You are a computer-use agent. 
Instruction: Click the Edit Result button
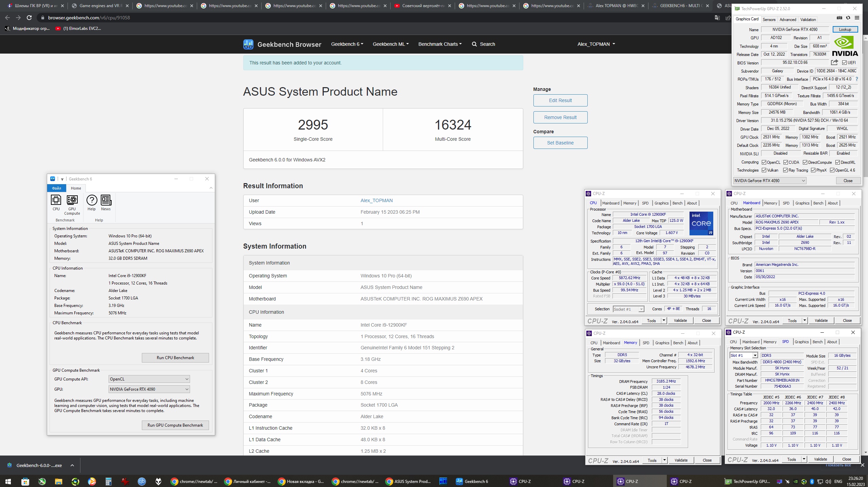click(560, 100)
